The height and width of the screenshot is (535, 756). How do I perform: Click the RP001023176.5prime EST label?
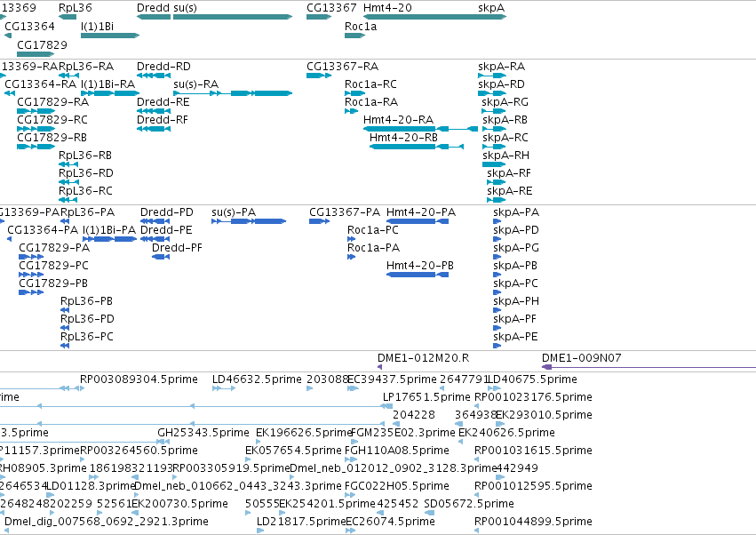coord(534,397)
